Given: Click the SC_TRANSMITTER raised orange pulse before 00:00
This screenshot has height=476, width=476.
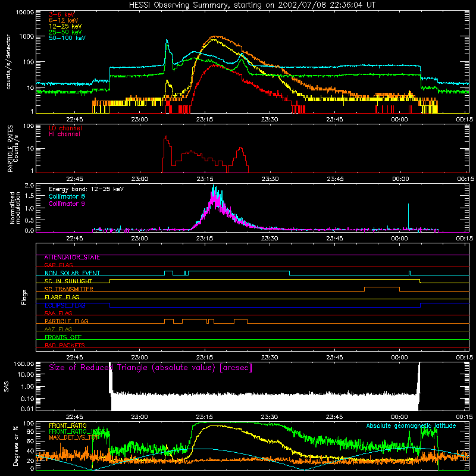Looking at the screenshot, I should pyautogui.click(x=382, y=289).
